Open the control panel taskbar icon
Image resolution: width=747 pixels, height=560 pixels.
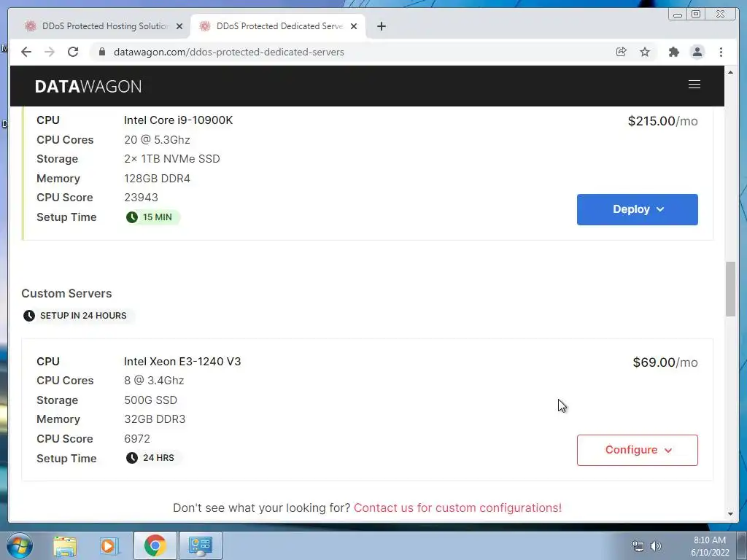point(200,545)
